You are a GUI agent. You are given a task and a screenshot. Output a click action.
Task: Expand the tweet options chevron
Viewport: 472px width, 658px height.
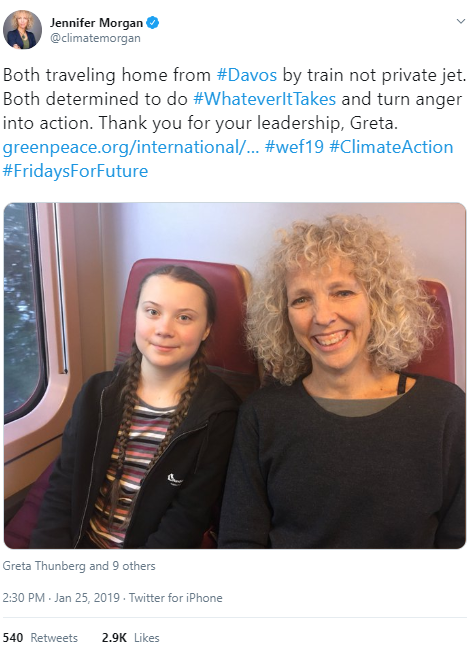pos(461,21)
